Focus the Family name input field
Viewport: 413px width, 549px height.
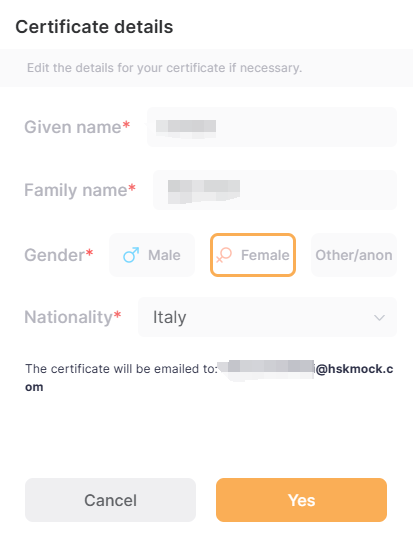(275, 190)
